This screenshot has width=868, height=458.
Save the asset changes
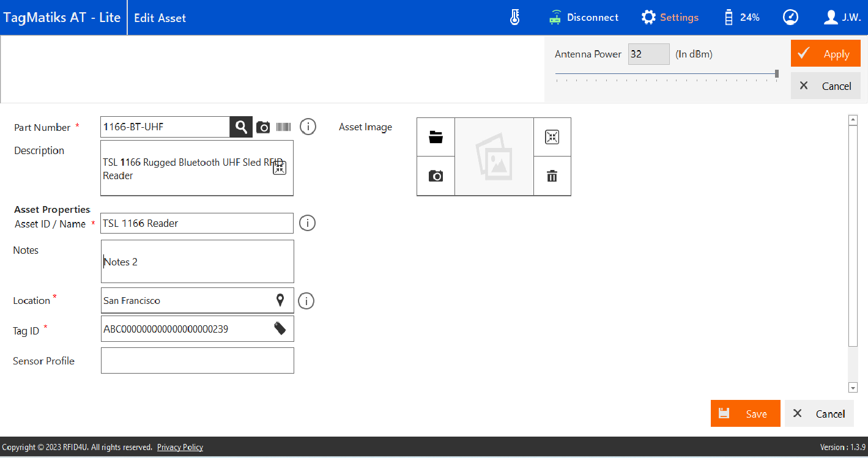(745, 413)
